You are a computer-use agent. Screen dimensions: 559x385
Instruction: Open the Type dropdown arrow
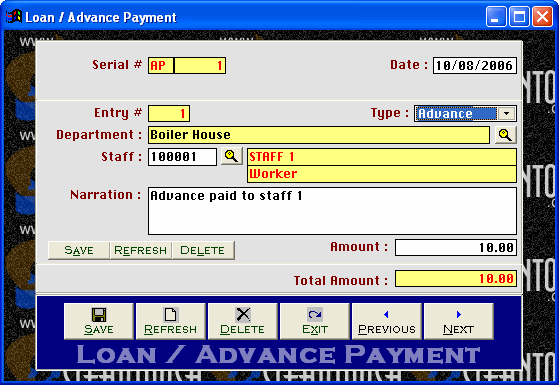(x=506, y=114)
